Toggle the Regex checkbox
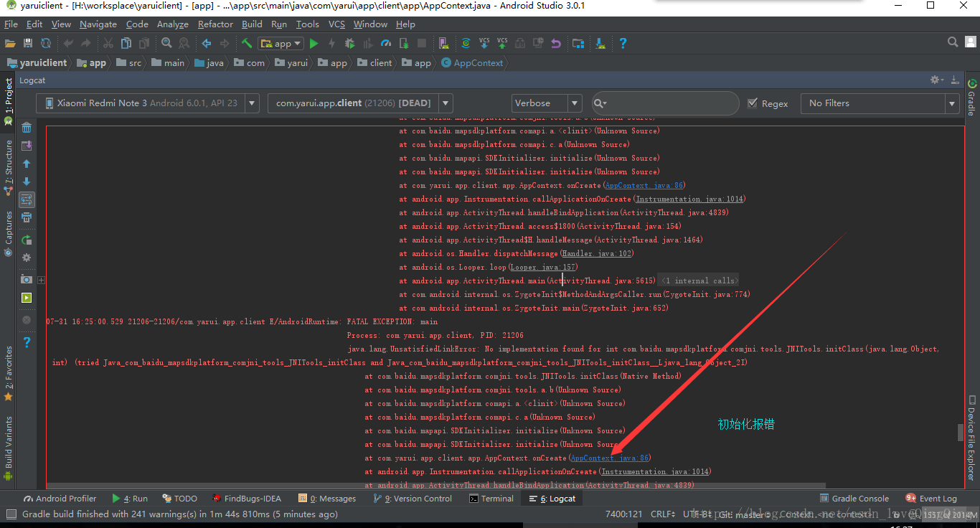 pyautogui.click(x=753, y=103)
